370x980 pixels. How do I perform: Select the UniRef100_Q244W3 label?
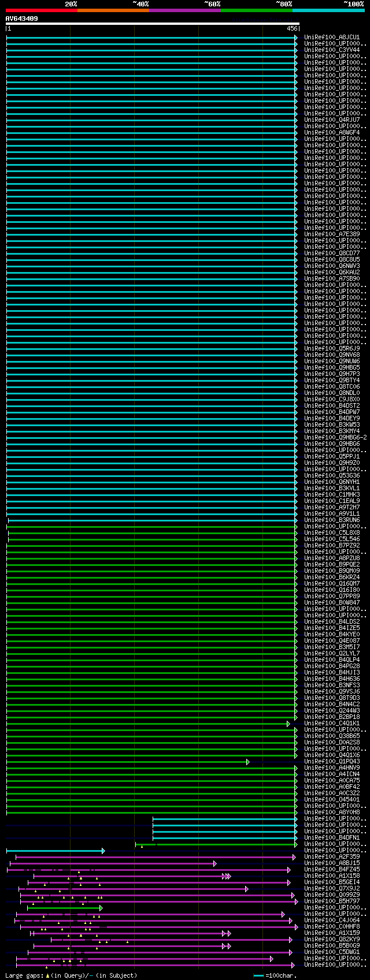pyautogui.click(x=332, y=711)
